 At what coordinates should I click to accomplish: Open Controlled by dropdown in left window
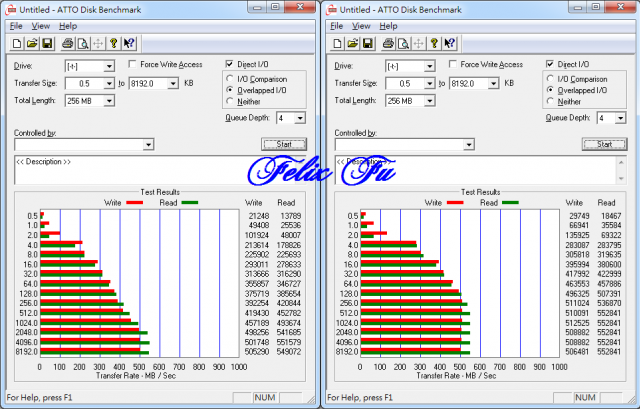point(149,144)
